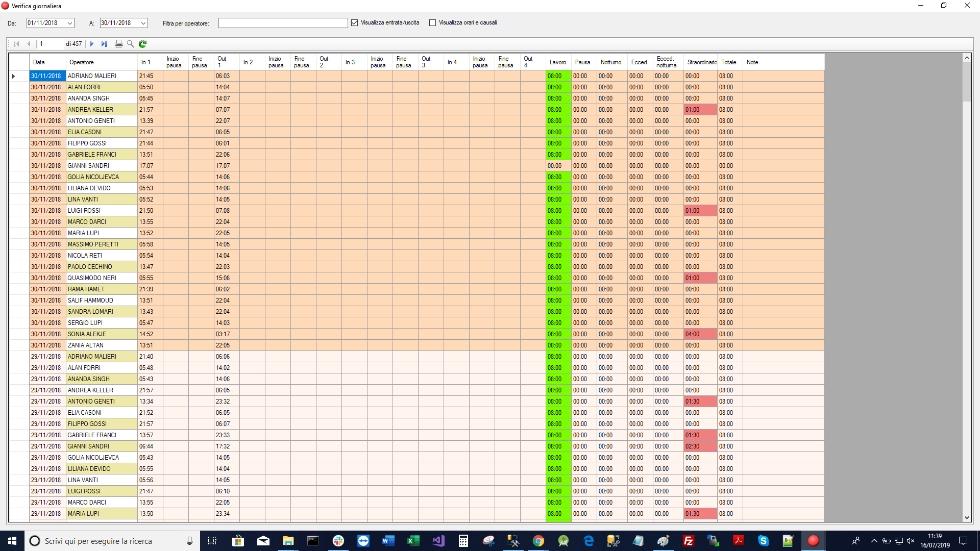Open Mail app from taskbar

[263, 541]
